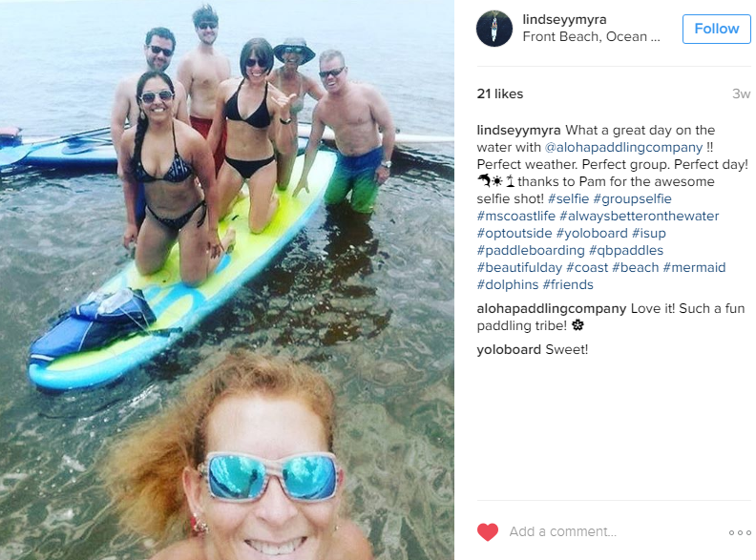
Task: Open the #paddleboarding hashtag
Action: 531,251
